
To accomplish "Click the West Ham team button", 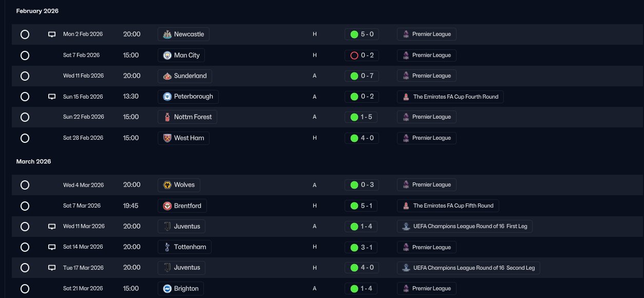I will pyautogui.click(x=183, y=138).
